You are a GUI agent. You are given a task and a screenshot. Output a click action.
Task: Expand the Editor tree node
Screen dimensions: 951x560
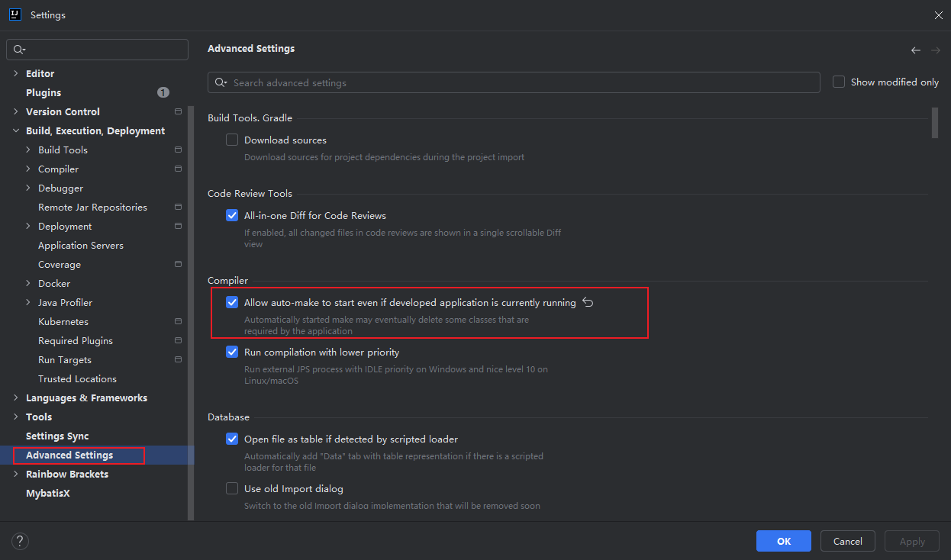(x=16, y=73)
